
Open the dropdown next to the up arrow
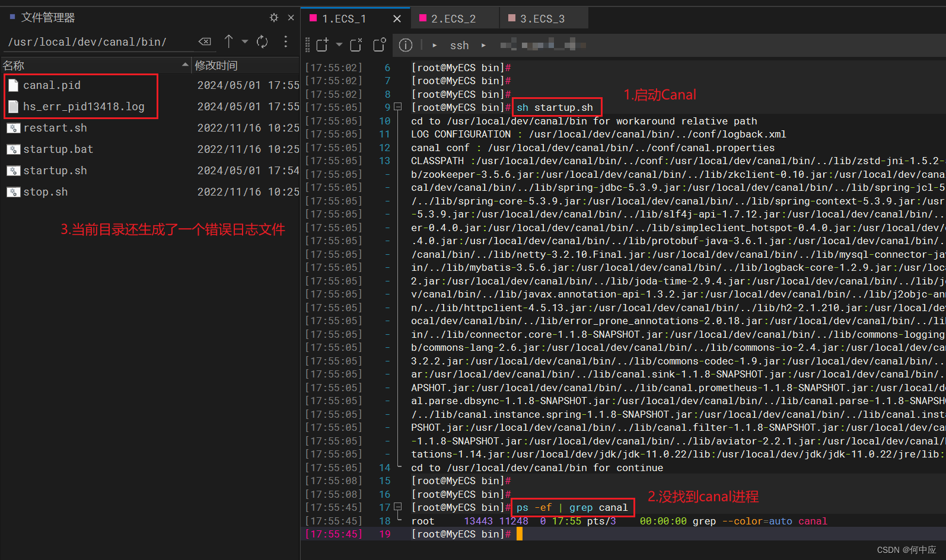pyautogui.click(x=244, y=41)
